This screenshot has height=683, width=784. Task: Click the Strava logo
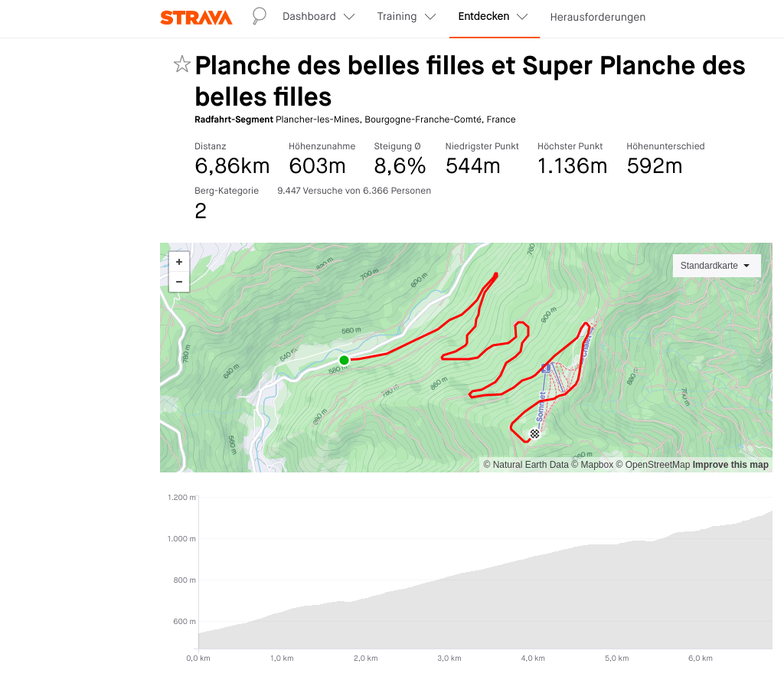click(x=196, y=17)
